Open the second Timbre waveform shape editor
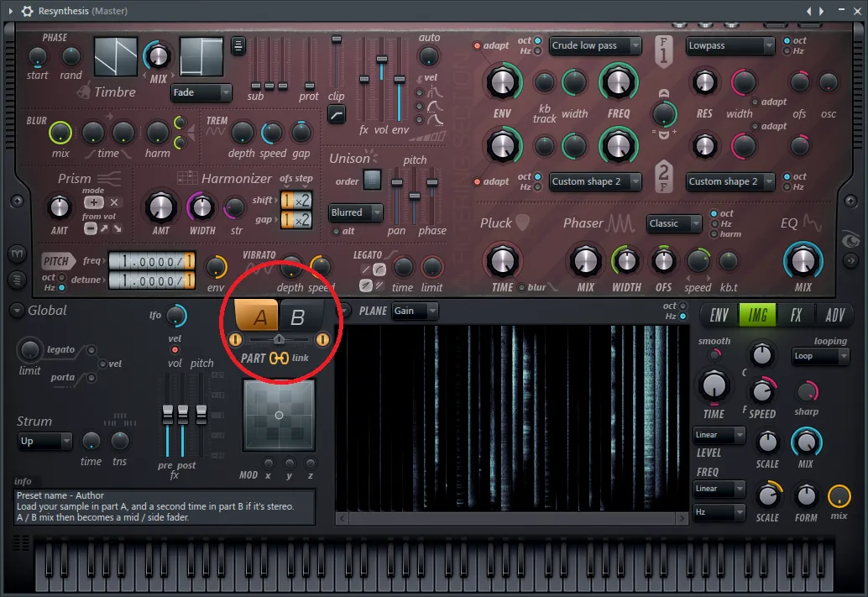868x597 pixels. [201, 56]
